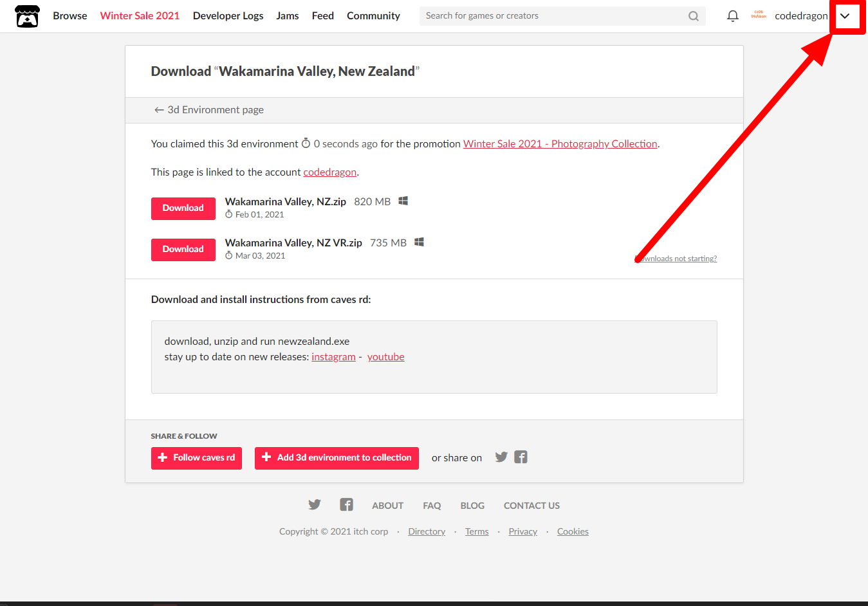Open the Jams section

288,16
